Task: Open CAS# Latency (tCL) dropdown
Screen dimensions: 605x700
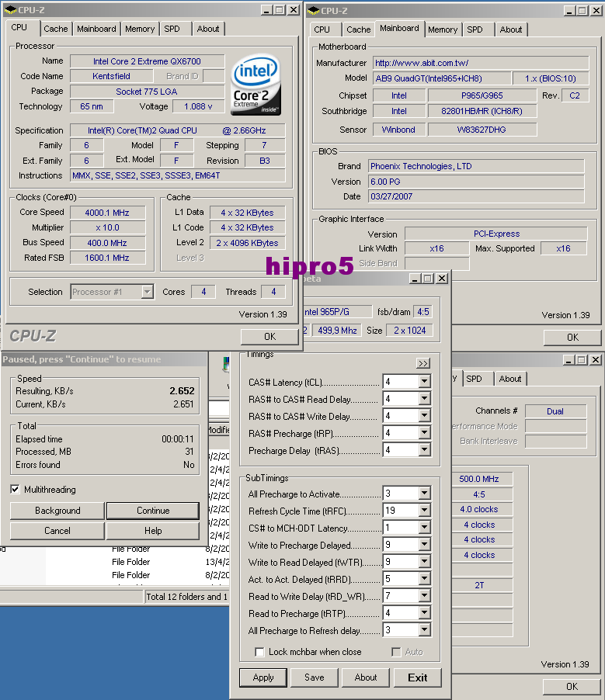Action: 425,382
